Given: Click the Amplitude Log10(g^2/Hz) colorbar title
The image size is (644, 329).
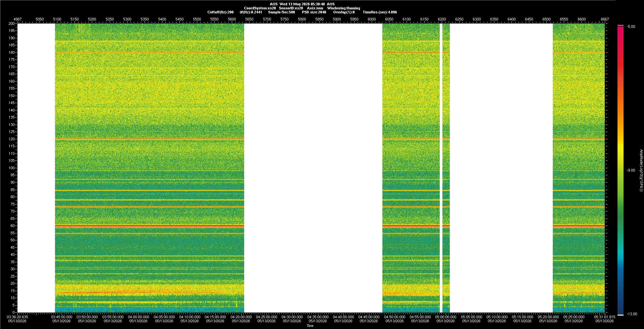Looking at the screenshot, I should pos(641,171).
